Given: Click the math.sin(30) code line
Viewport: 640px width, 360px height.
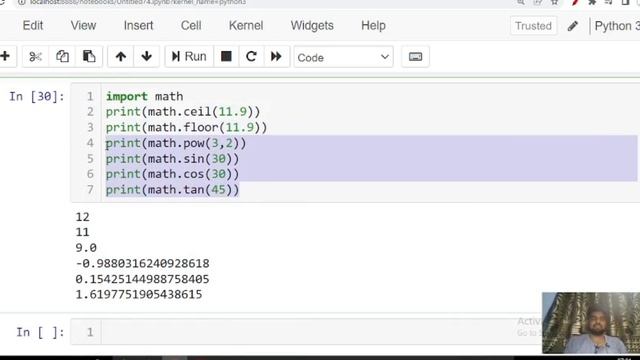Looking at the screenshot, I should pos(172,159).
